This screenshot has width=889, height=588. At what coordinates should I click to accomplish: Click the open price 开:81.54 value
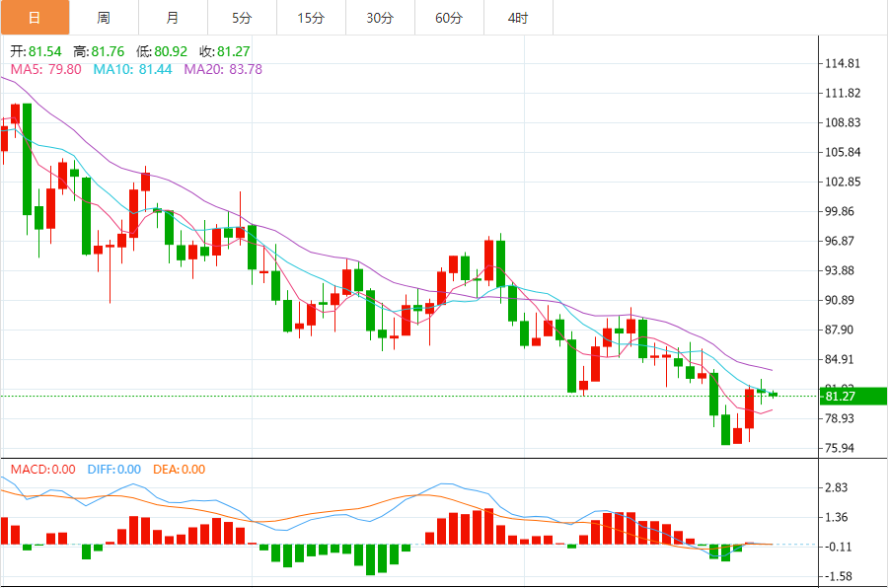tap(36, 51)
